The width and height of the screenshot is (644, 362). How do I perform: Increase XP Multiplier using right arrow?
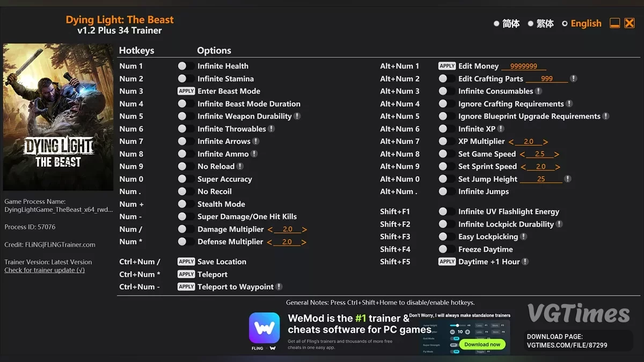(x=545, y=142)
